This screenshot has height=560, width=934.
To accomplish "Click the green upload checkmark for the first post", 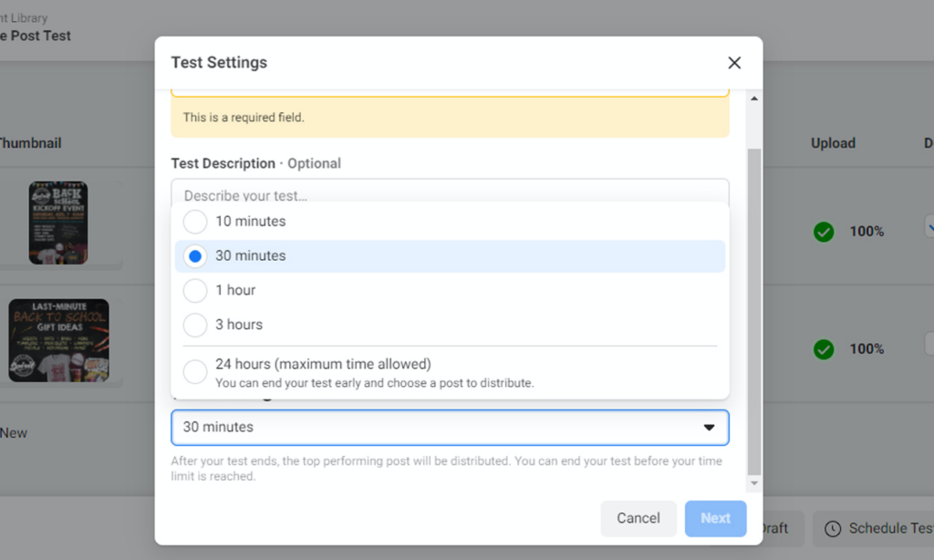I will tap(823, 232).
